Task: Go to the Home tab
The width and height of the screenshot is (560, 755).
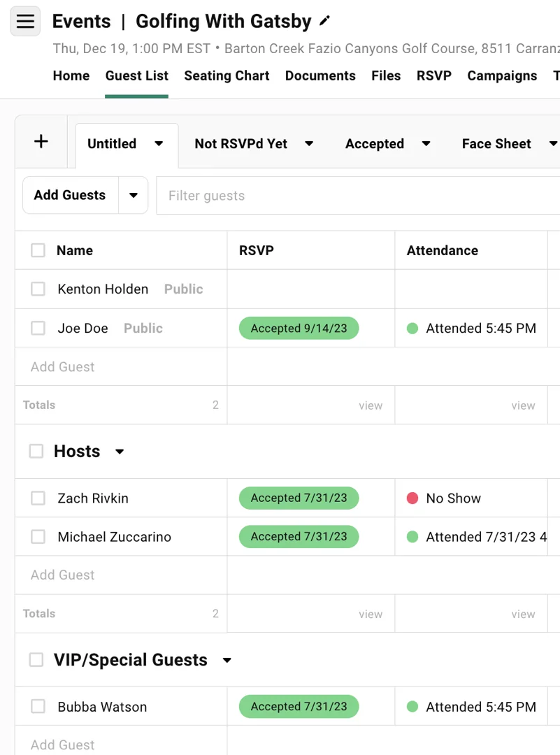Action: click(x=71, y=75)
